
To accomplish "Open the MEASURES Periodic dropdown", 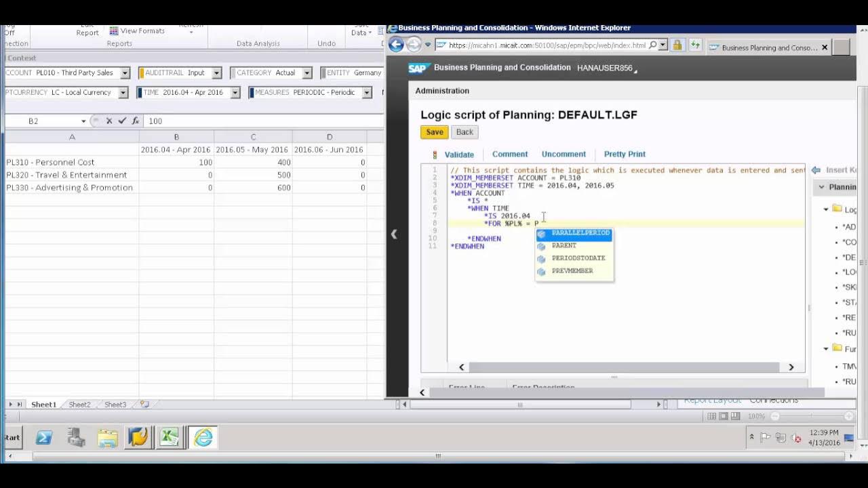I will click(367, 92).
